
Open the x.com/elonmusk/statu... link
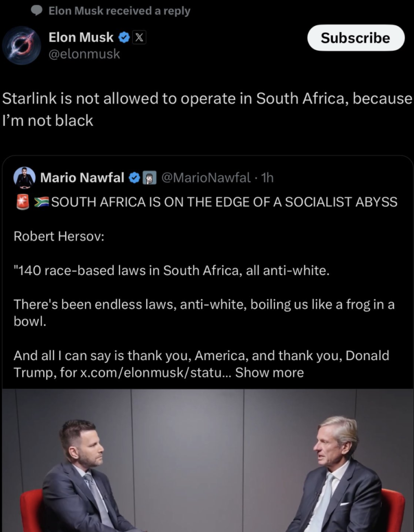coord(155,373)
